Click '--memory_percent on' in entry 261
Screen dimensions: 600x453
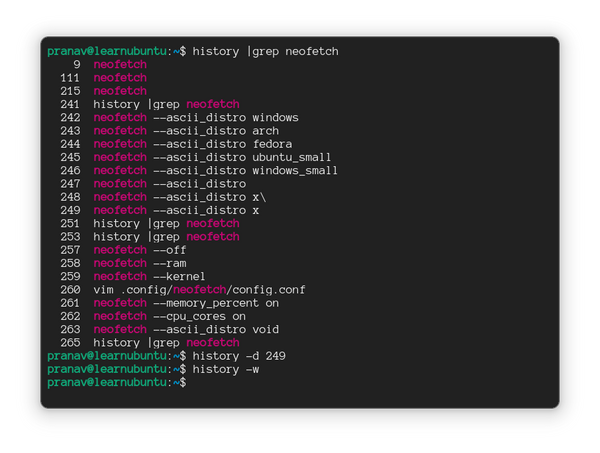[215, 303]
